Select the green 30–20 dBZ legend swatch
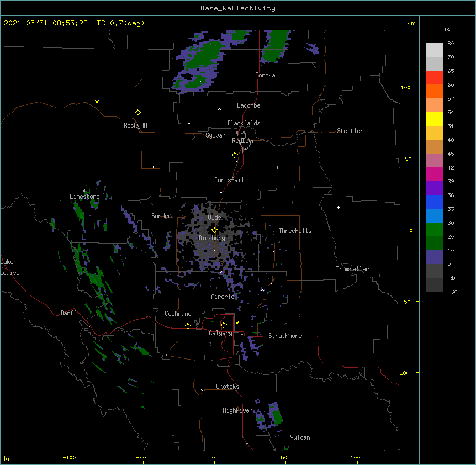Viewport: 476px width, 465px height. click(434, 230)
